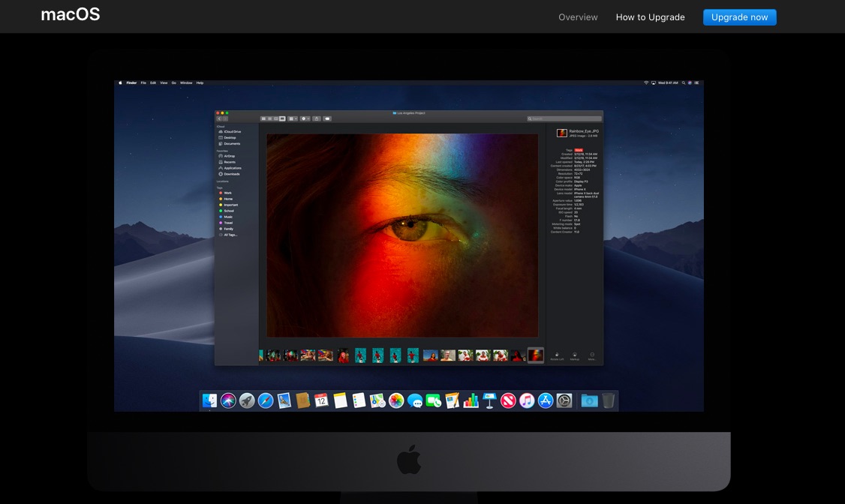845x504 pixels.
Task: Open the Window menu in menu bar
Action: click(x=185, y=82)
